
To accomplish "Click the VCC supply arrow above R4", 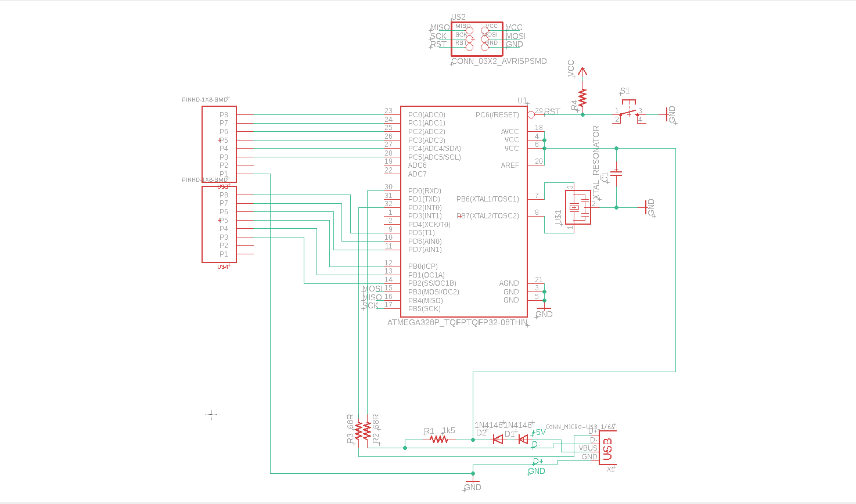I will (582, 71).
